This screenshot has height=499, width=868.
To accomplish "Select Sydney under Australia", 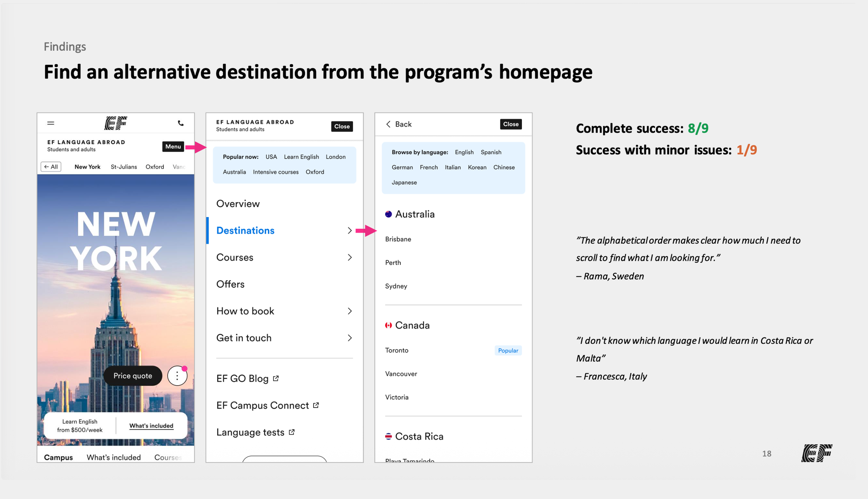I will [x=396, y=286].
